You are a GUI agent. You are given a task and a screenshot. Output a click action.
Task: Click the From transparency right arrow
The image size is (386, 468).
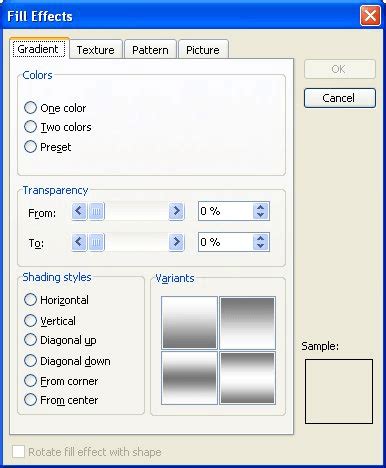[x=176, y=211]
